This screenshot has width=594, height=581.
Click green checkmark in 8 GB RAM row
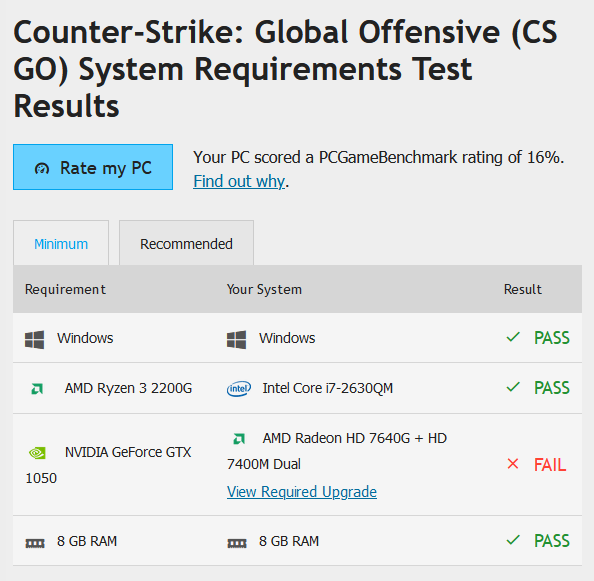(513, 540)
